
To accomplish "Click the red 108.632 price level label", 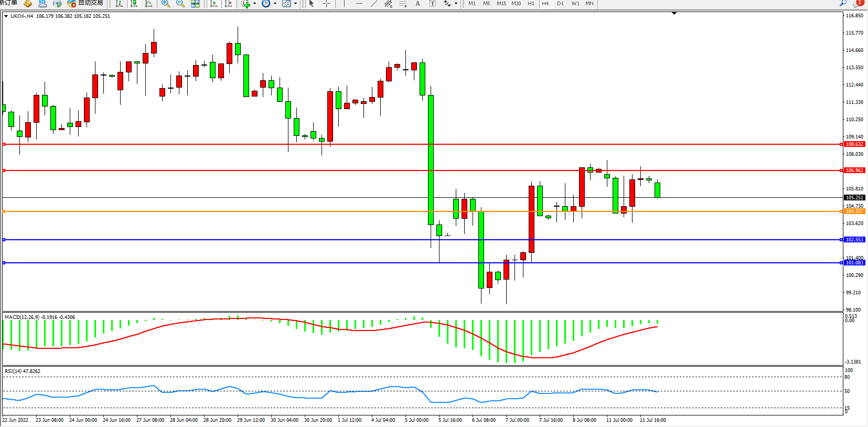I will click(x=854, y=144).
